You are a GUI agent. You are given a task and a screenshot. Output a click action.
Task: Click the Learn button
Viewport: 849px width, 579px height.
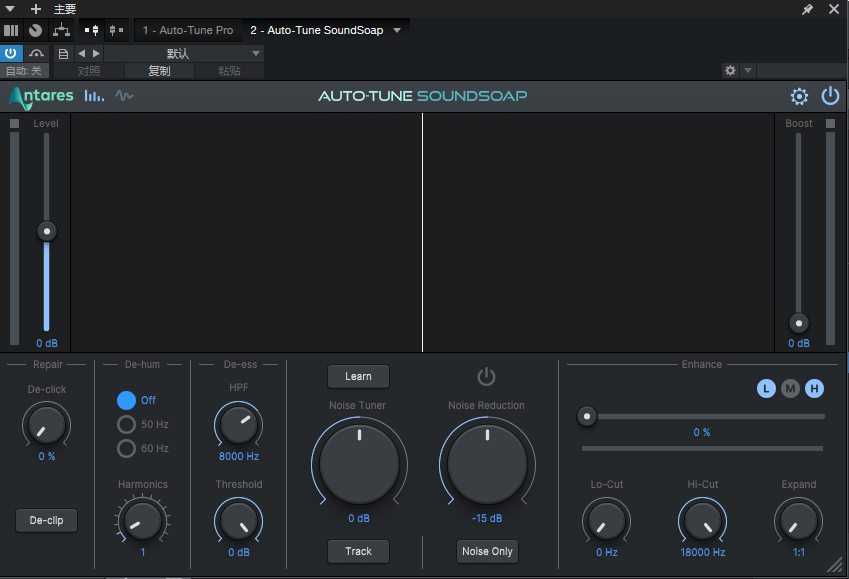[358, 376]
